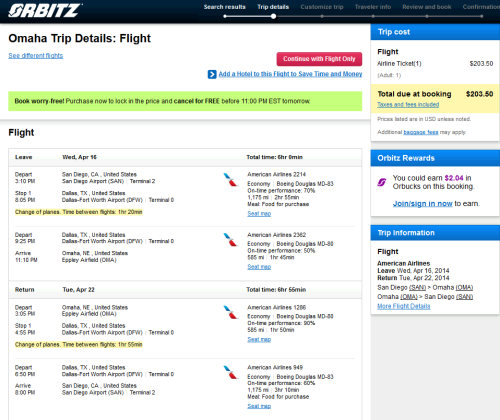This screenshot has width=500, height=420.
Task: Click the Trip details progress step dot
Action: pyautogui.click(x=273, y=16)
